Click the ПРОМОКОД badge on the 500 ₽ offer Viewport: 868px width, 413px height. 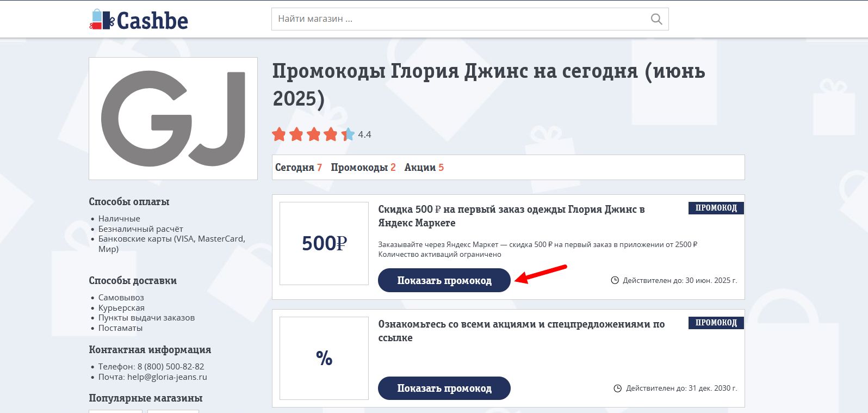coord(716,208)
